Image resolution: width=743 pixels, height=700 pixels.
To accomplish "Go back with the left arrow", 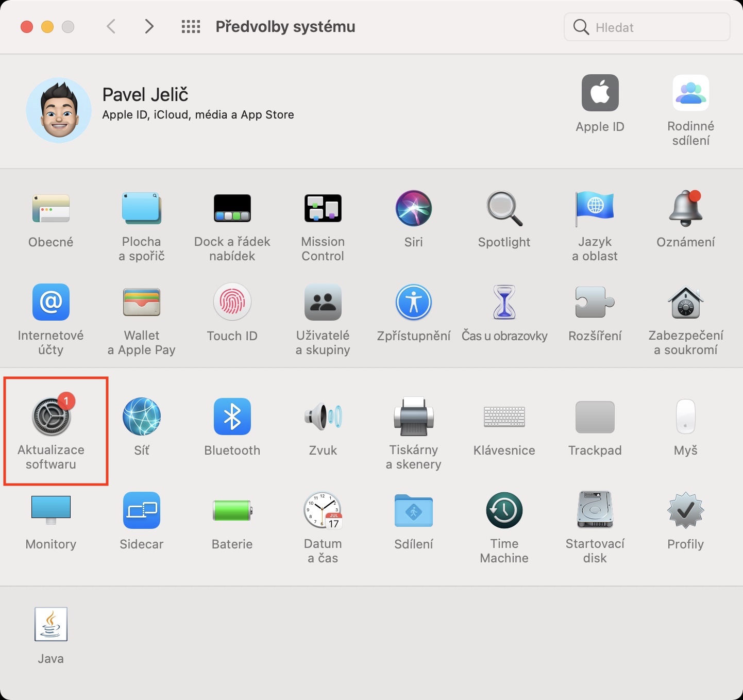I will pos(111,26).
